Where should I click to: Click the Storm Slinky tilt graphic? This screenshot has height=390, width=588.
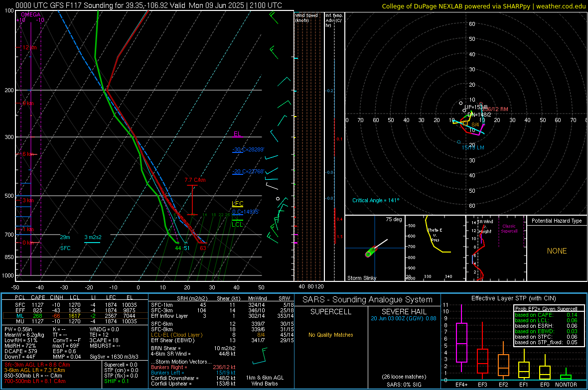[376, 248]
